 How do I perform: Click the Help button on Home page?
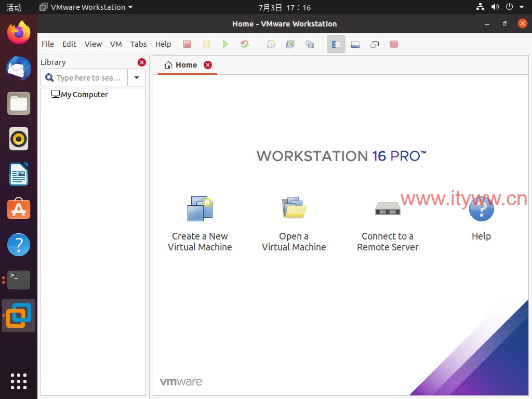(x=481, y=219)
